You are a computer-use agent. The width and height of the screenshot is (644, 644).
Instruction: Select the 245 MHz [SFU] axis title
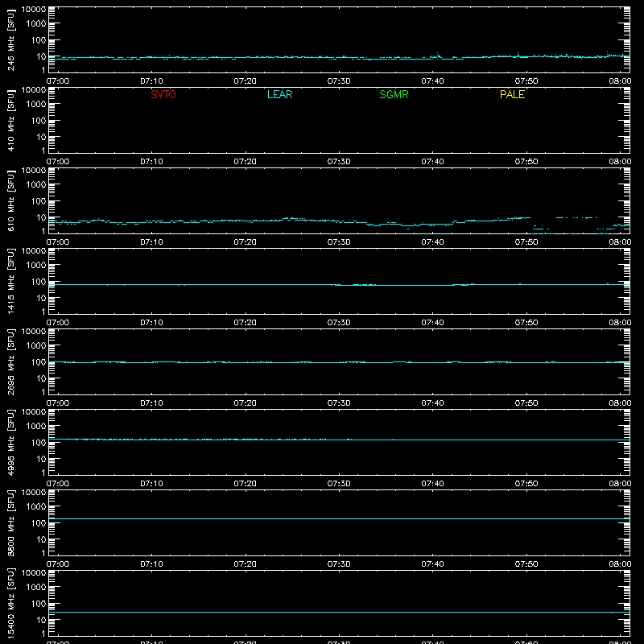click(x=10, y=39)
